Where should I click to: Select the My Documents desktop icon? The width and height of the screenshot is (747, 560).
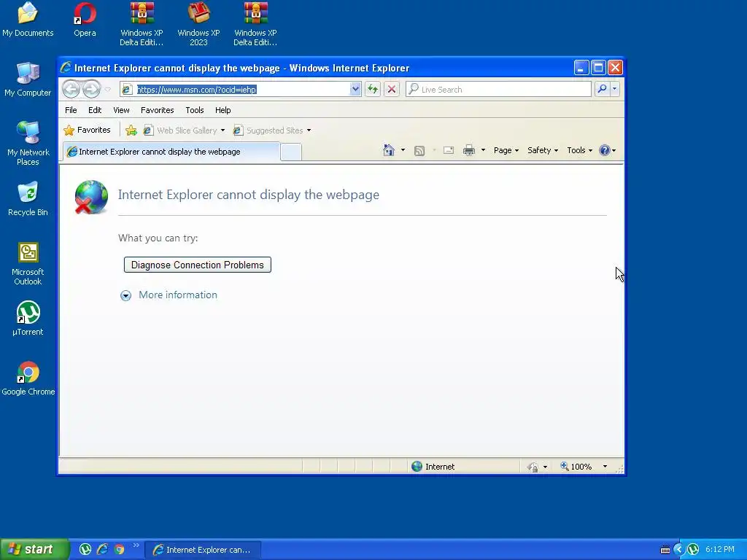tap(28, 20)
